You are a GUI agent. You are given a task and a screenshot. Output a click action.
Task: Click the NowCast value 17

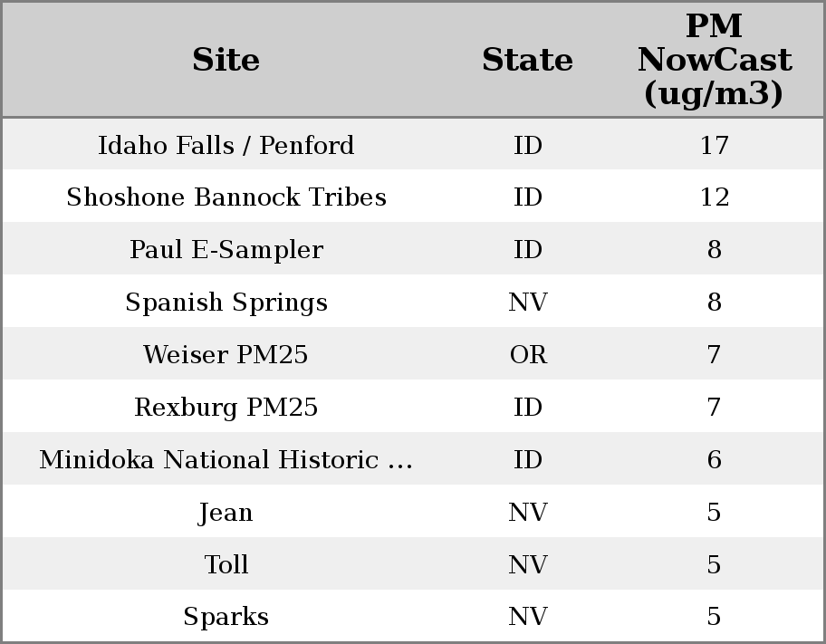click(x=714, y=145)
